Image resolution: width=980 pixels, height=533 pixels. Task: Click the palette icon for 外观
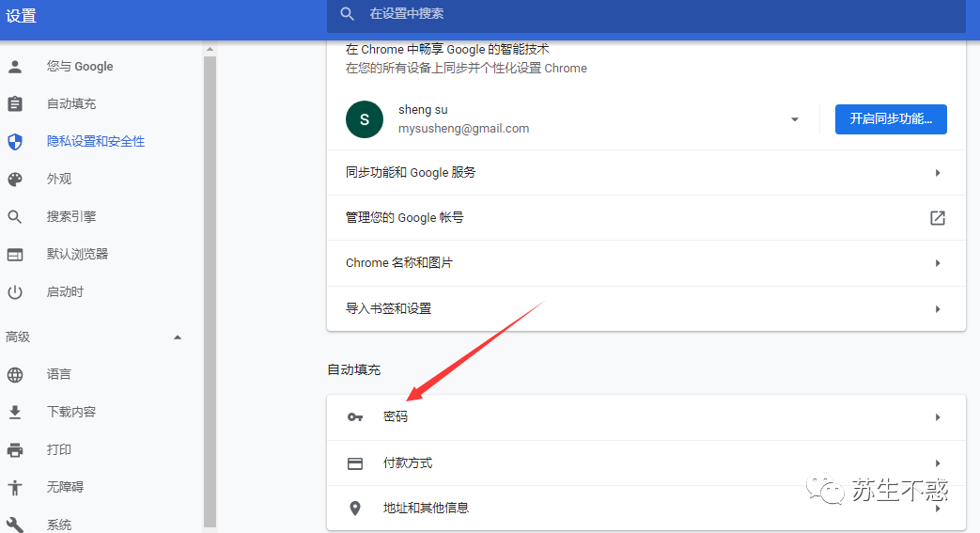pyautogui.click(x=15, y=180)
